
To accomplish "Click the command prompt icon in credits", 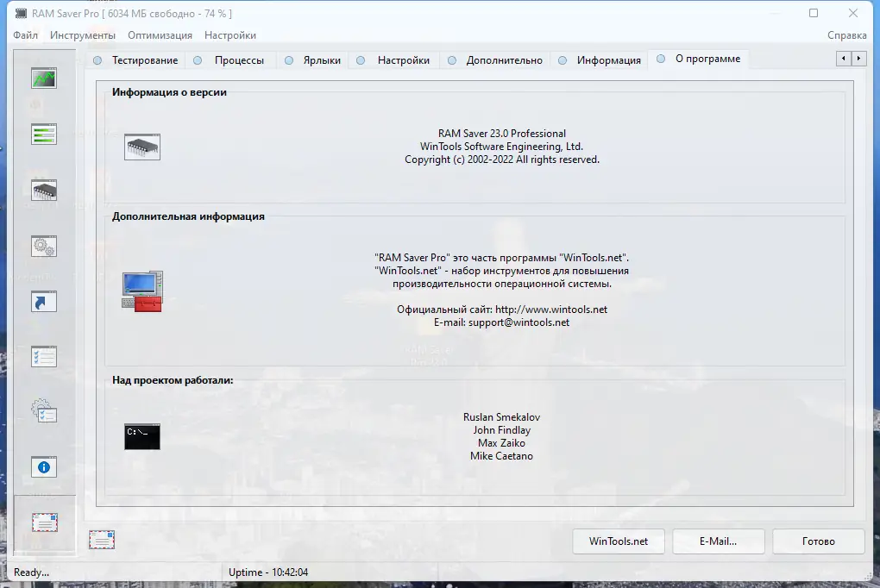I will pyautogui.click(x=142, y=436).
